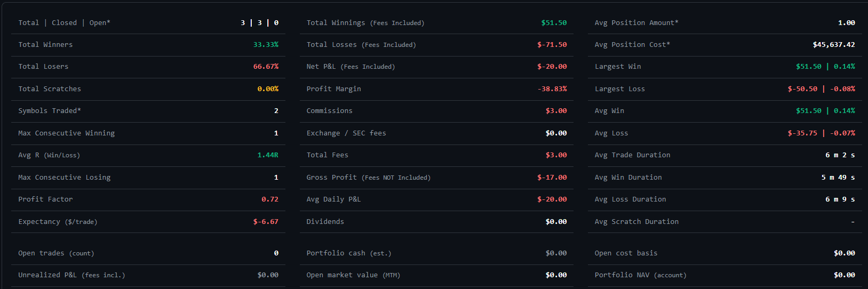Click the Avg Loss value $-35.75 | -0.07%
The width and height of the screenshot is (868, 289).
pyautogui.click(x=821, y=133)
